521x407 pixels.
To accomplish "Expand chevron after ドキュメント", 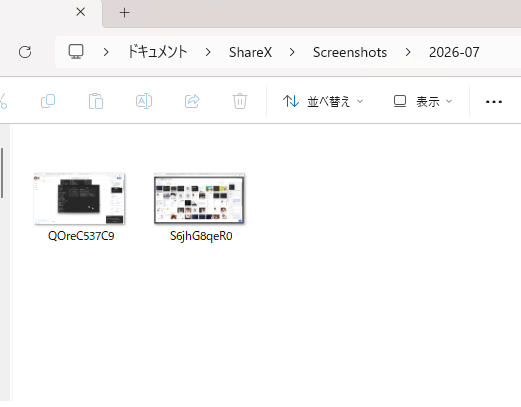I will 208,52.
